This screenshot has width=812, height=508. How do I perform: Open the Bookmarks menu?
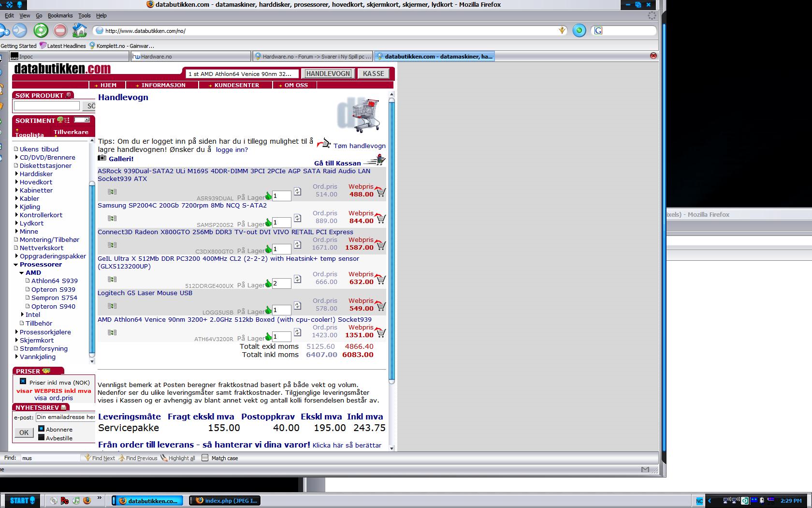tap(60, 15)
